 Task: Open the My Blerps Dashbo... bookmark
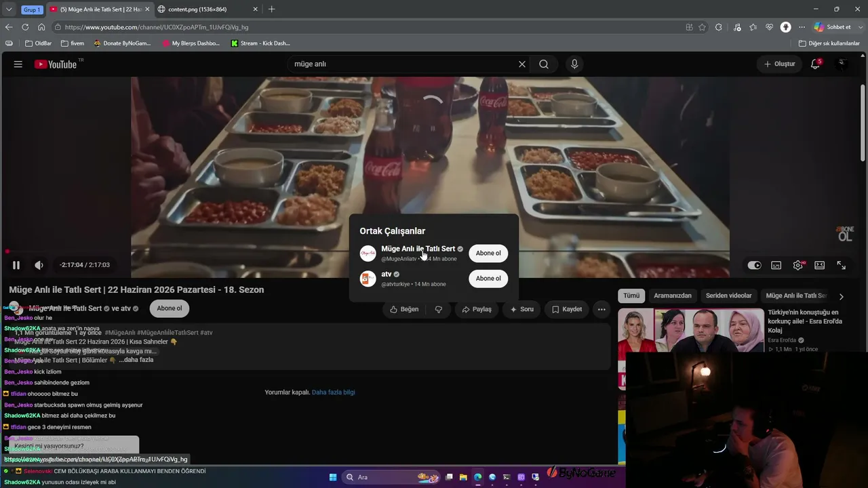[x=191, y=43]
